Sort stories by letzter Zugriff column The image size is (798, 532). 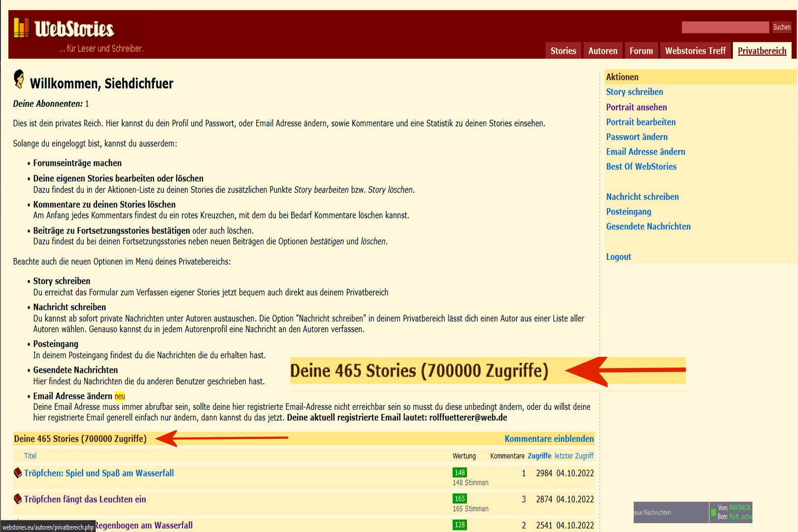[574, 456]
